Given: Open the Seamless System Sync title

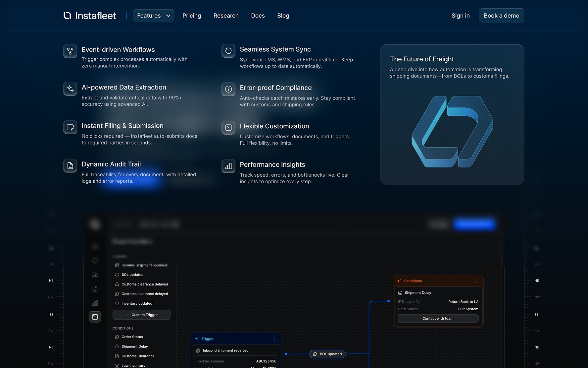Looking at the screenshot, I should click(x=275, y=49).
